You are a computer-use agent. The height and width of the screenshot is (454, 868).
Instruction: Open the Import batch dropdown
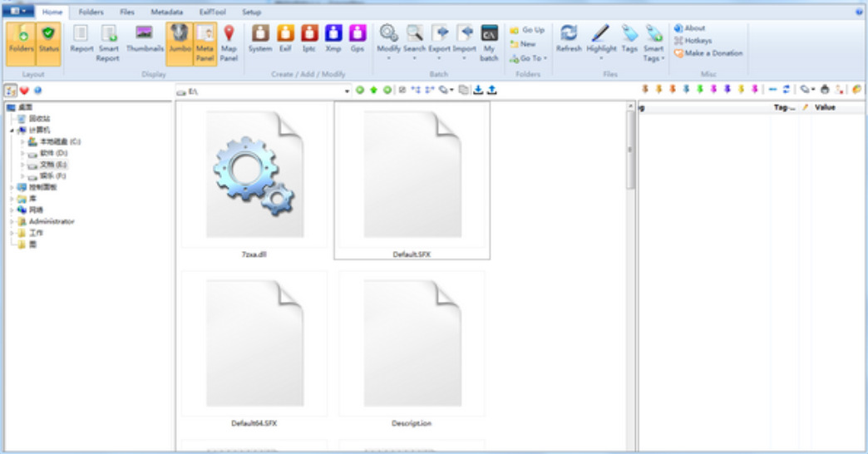465,42
